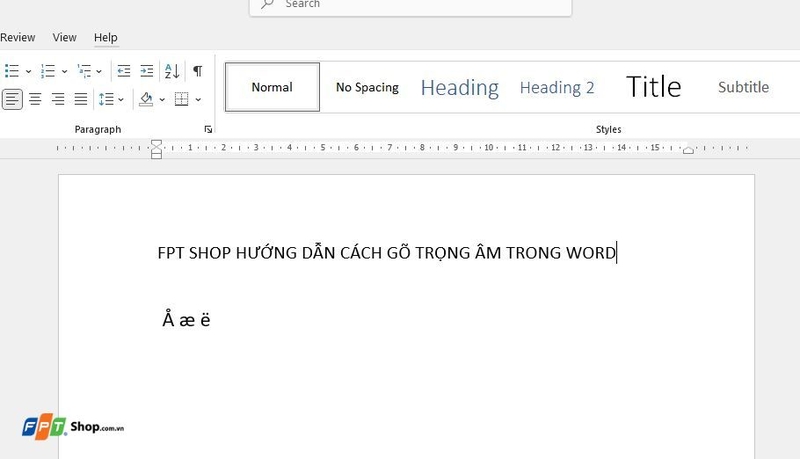The width and height of the screenshot is (800, 459).
Task: Click the Shading paint bucket icon
Action: click(146, 99)
